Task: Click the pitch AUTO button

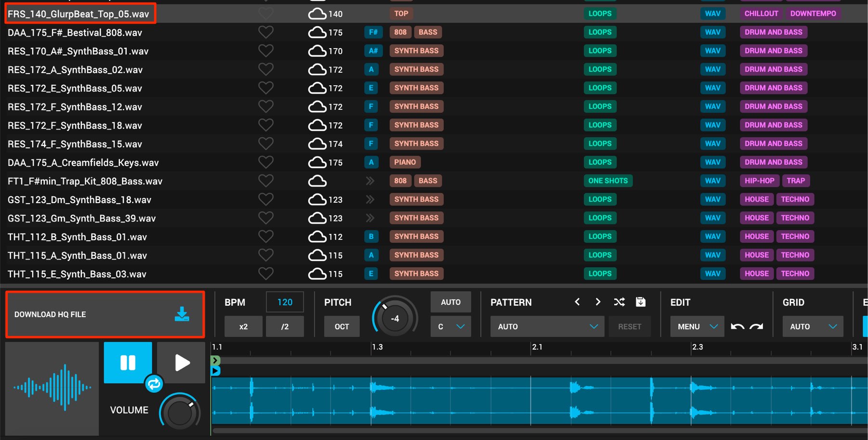Action: point(451,302)
